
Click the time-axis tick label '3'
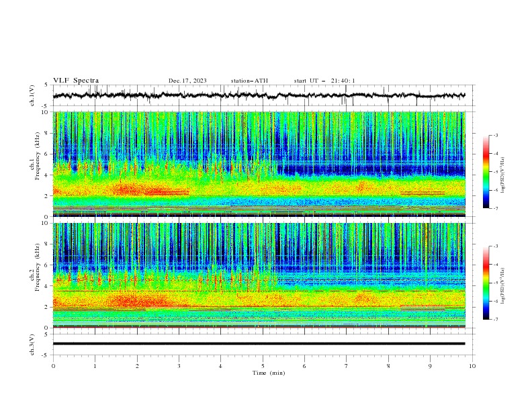179,366
